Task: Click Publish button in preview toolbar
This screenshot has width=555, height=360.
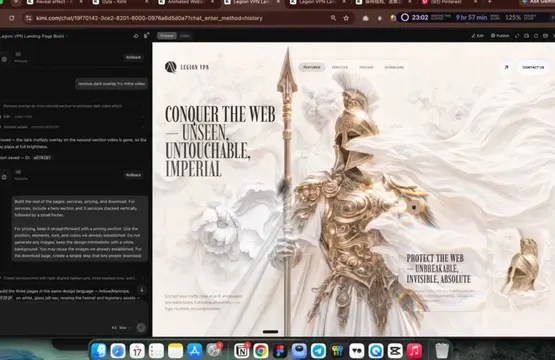Action: pyautogui.click(x=500, y=36)
